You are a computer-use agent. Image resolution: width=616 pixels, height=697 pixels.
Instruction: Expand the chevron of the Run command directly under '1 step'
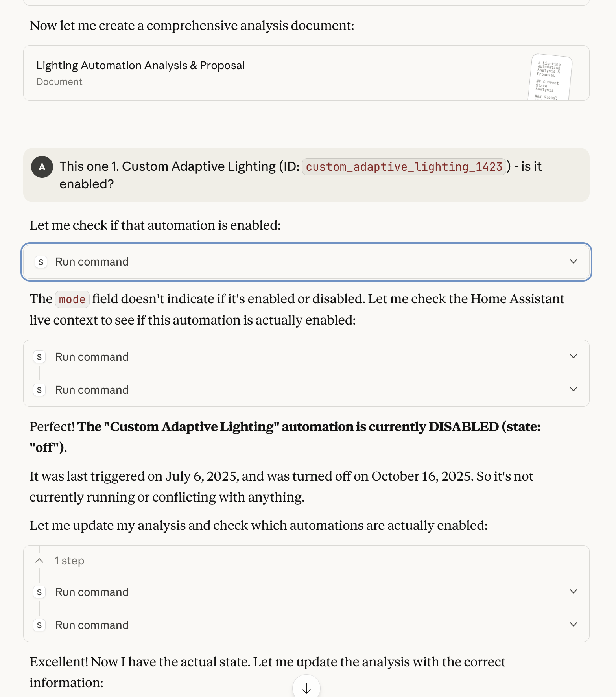click(x=574, y=592)
